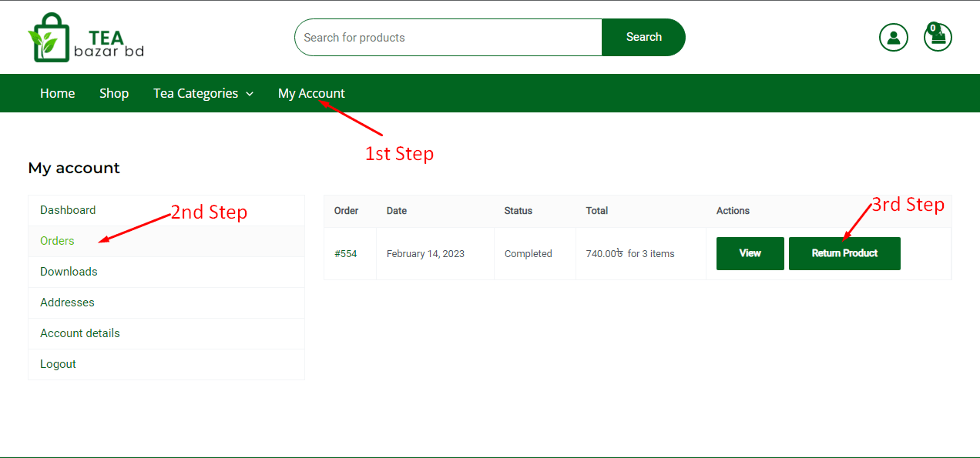
Task: Click the Tea Categories menu label
Action: click(x=196, y=93)
